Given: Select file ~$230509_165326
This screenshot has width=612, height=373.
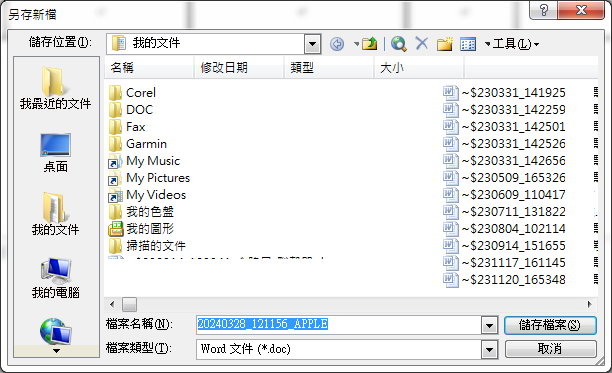Looking at the screenshot, I should (504, 178).
